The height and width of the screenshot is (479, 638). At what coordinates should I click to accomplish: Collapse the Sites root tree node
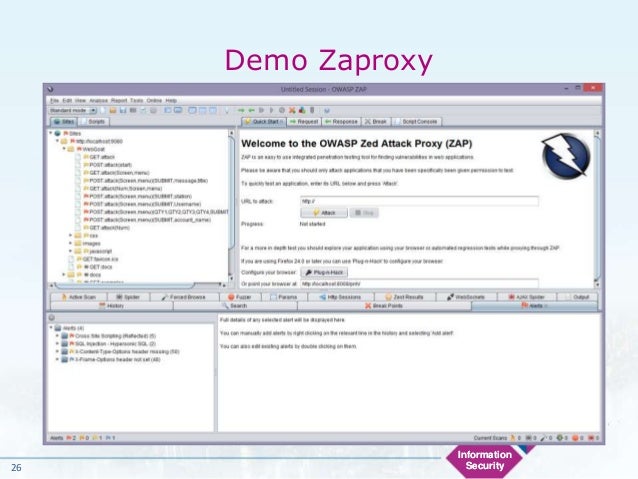(51, 133)
